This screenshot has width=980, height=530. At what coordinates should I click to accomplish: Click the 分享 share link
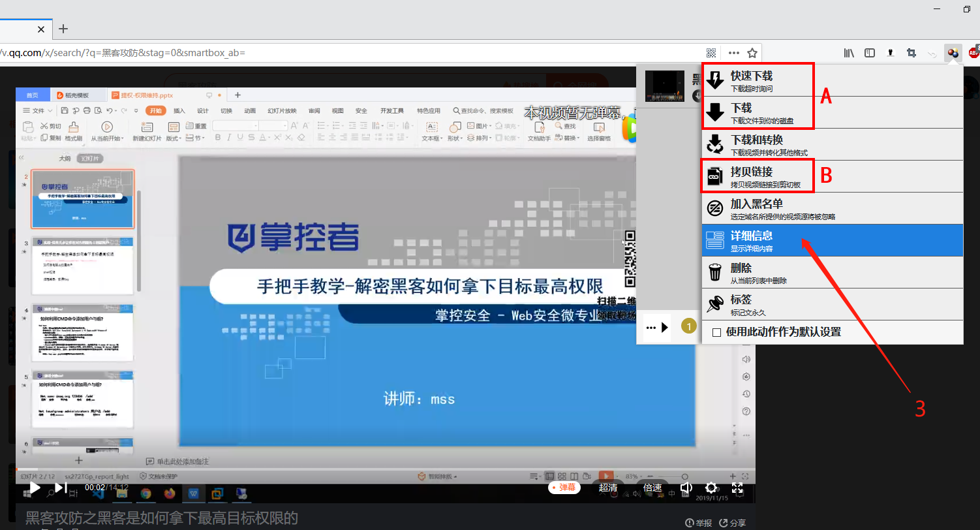pos(733,523)
